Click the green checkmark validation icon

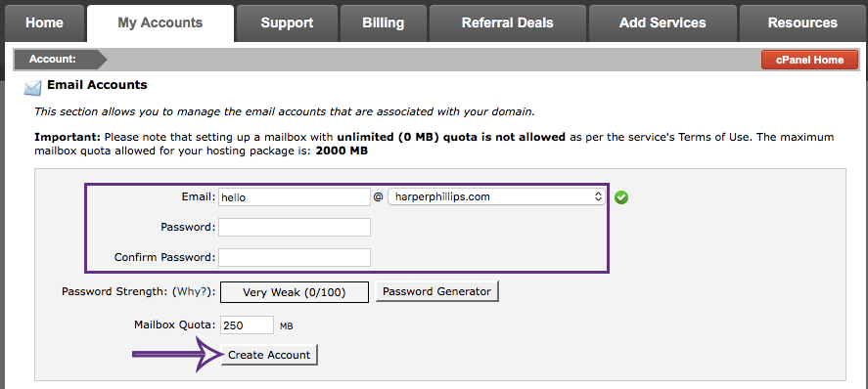621,197
